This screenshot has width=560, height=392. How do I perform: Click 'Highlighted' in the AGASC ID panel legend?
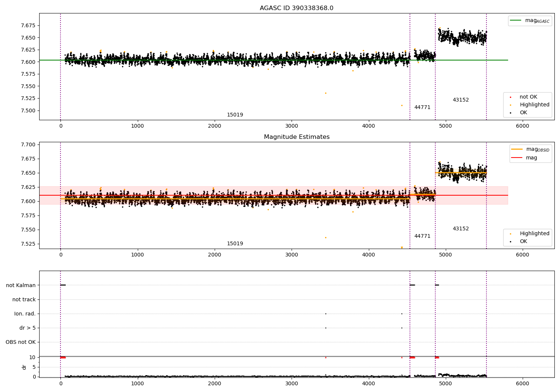534,105
